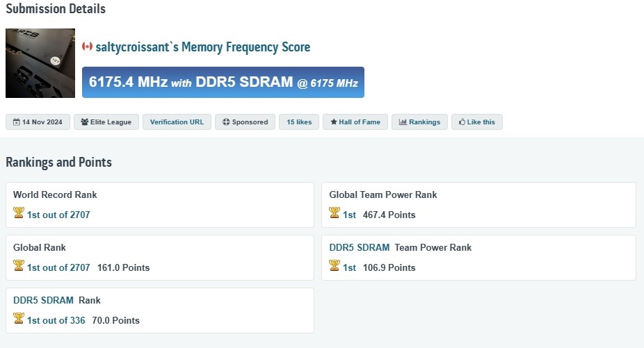This screenshot has width=644, height=348.
Task: Open the Elite League tag
Action: pos(106,122)
